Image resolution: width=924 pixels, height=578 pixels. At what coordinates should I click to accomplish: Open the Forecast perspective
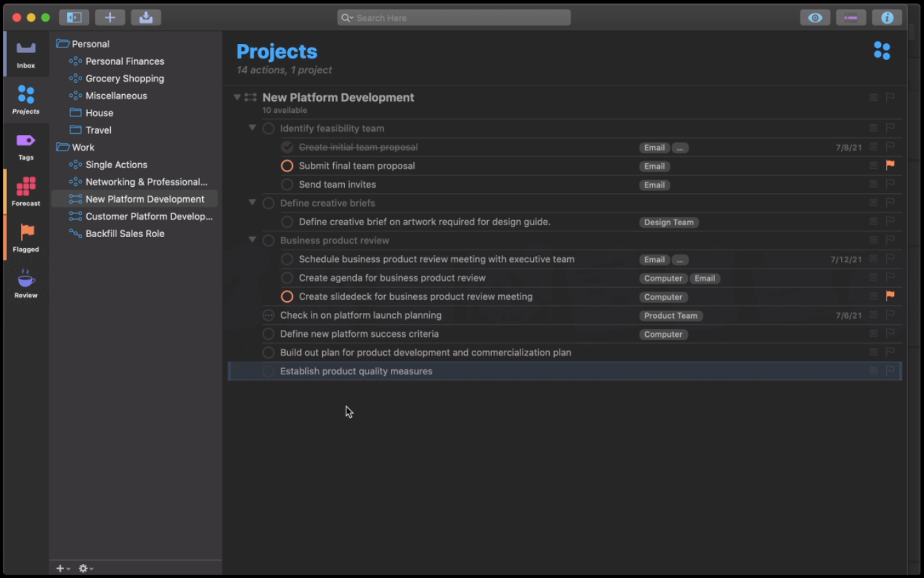(26, 192)
